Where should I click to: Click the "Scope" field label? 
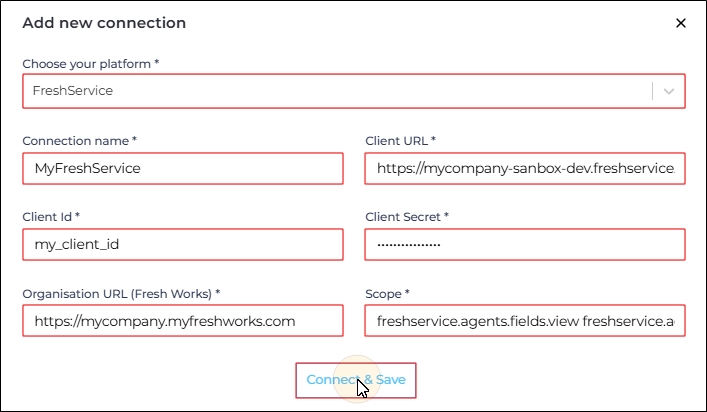tap(388, 293)
